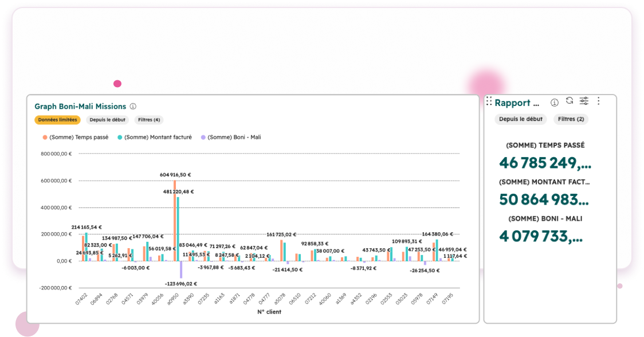Screen dimensions: 644x337
Task: Click the (SOMME) TEMPS PASSÉ value 46 785 249
Action: pyautogui.click(x=545, y=163)
